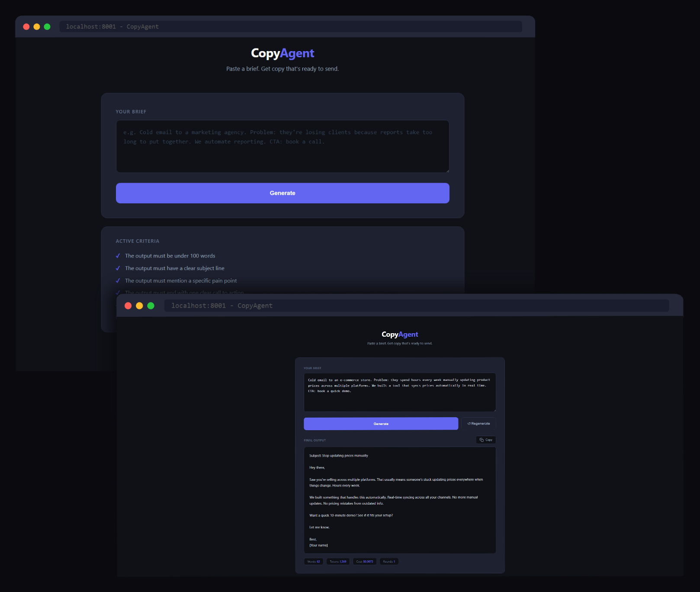Screen dimensions: 700x592
Task: Click the Words: 62 stat badge
Action: (314, 562)
